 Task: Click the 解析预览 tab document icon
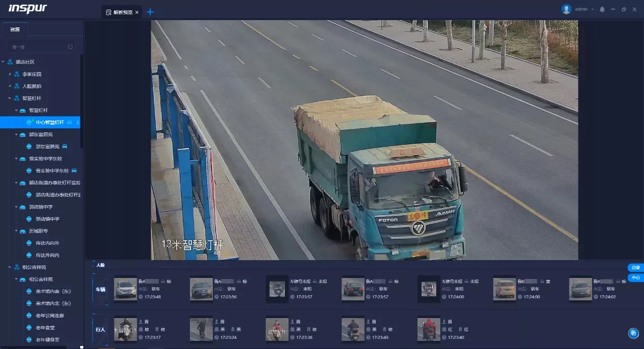[x=108, y=12]
